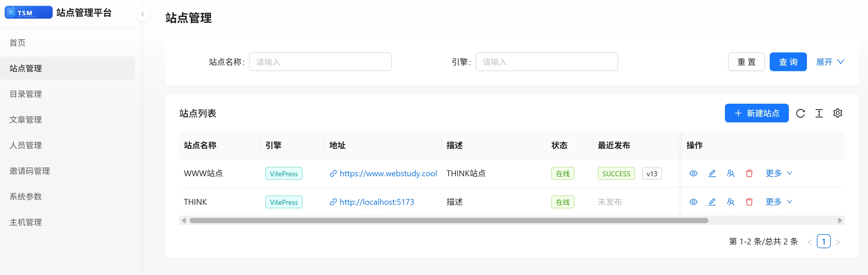Click 在线 status in THINK row
868x275 pixels.
pyautogui.click(x=562, y=202)
